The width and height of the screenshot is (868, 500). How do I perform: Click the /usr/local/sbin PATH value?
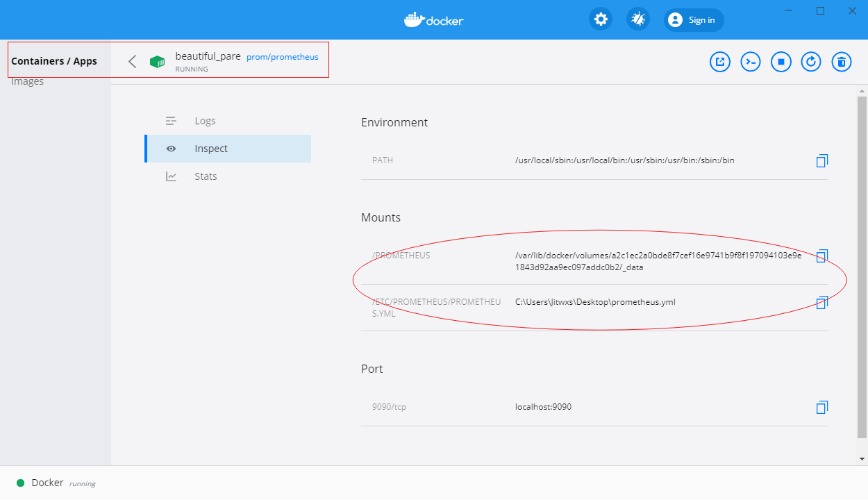pos(624,160)
